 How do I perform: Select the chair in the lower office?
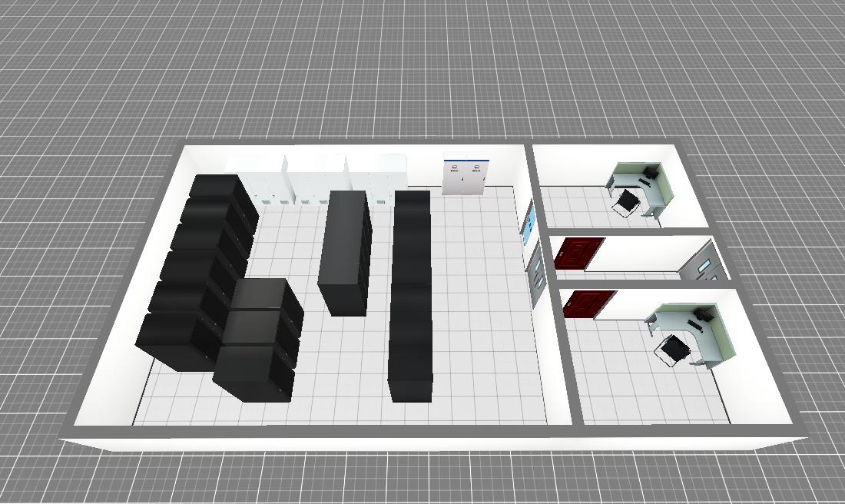(675, 350)
